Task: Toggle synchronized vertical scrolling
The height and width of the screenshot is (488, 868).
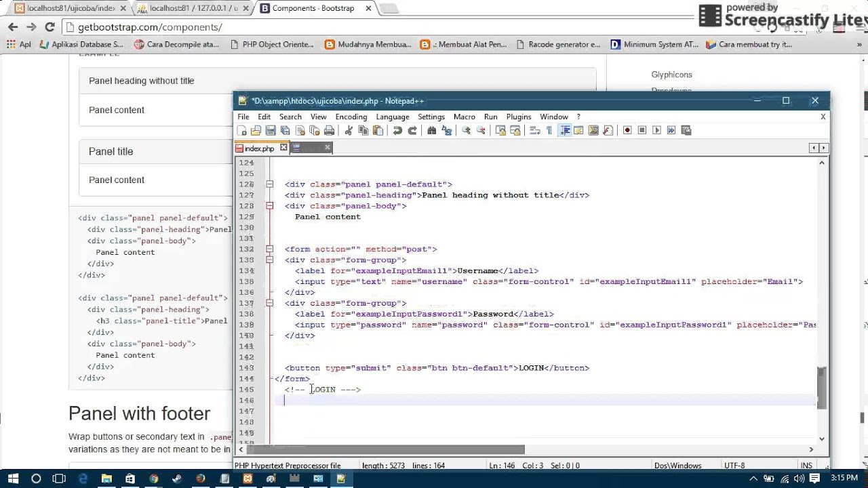Action: pyautogui.click(x=500, y=130)
